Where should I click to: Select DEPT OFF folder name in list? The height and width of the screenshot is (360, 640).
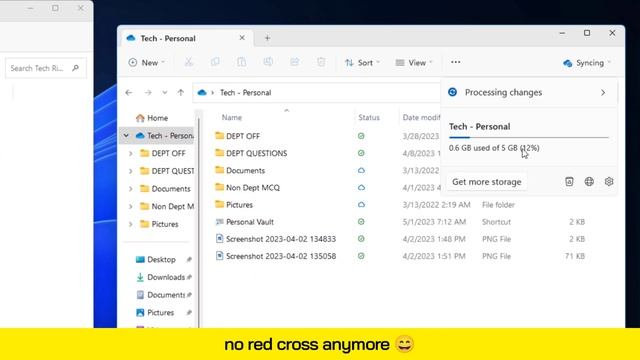click(243, 136)
